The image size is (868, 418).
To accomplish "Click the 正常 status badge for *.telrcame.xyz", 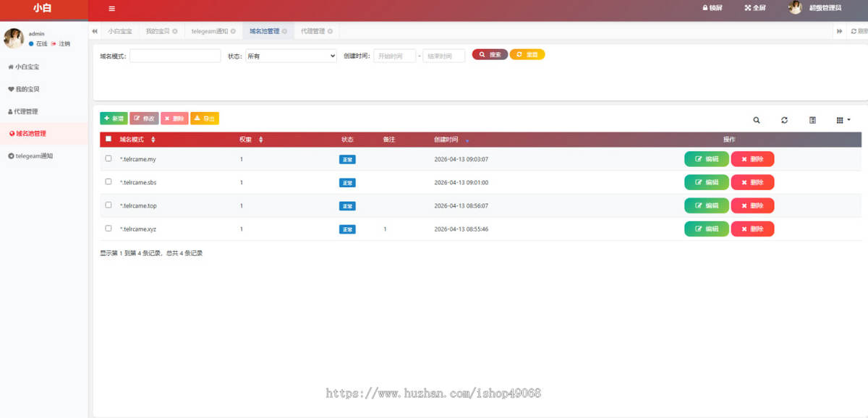I will tap(347, 229).
